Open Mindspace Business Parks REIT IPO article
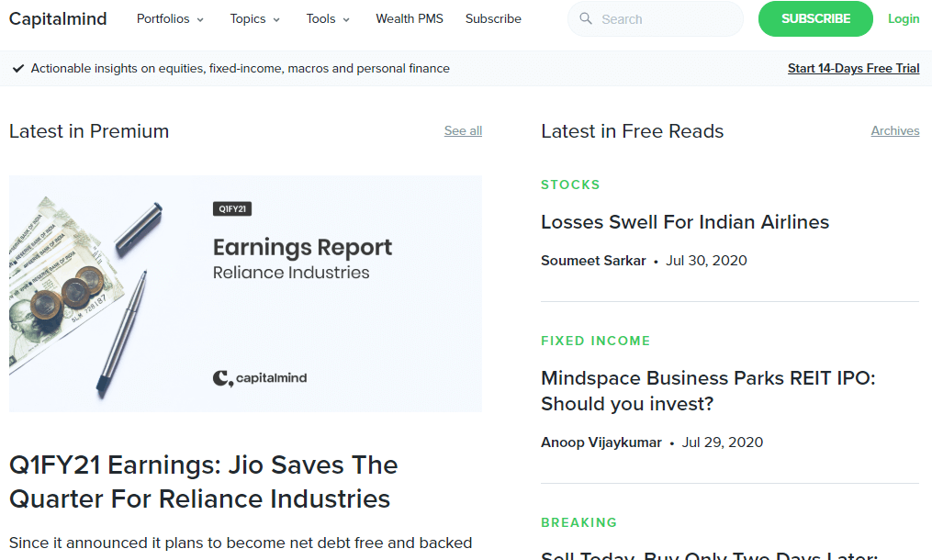The width and height of the screenshot is (932, 560). click(708, 391)
